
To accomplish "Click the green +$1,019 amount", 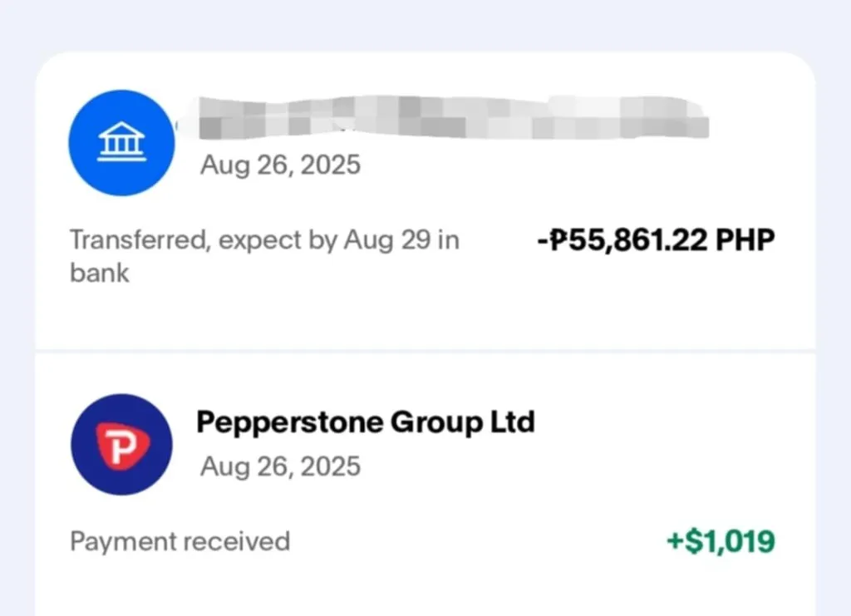I will tap(721, 542).
